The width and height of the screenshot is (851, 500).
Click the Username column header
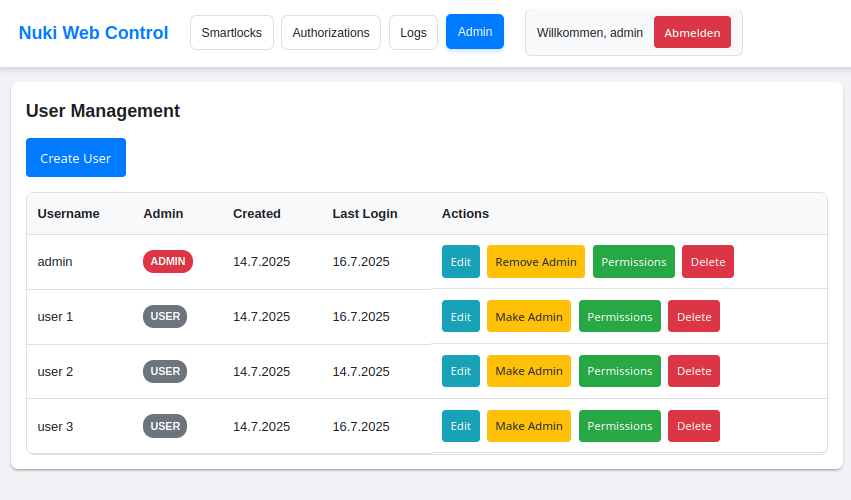68,214
